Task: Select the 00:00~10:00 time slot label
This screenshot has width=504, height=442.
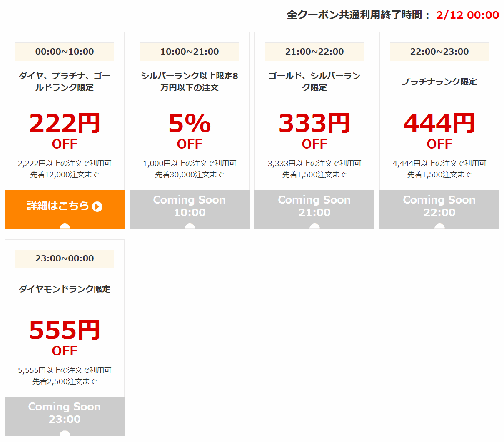Action: [65, 52]
